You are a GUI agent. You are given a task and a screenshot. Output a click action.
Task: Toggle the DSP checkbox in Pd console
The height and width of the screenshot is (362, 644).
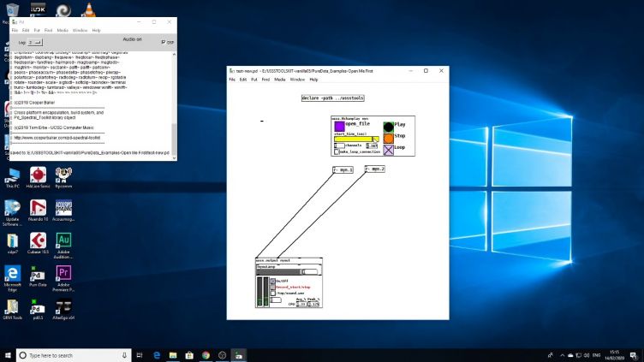point(164,42)
